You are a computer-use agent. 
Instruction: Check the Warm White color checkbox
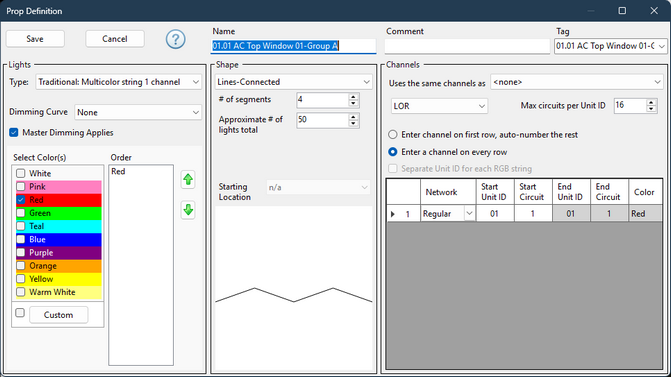point(21,292)
